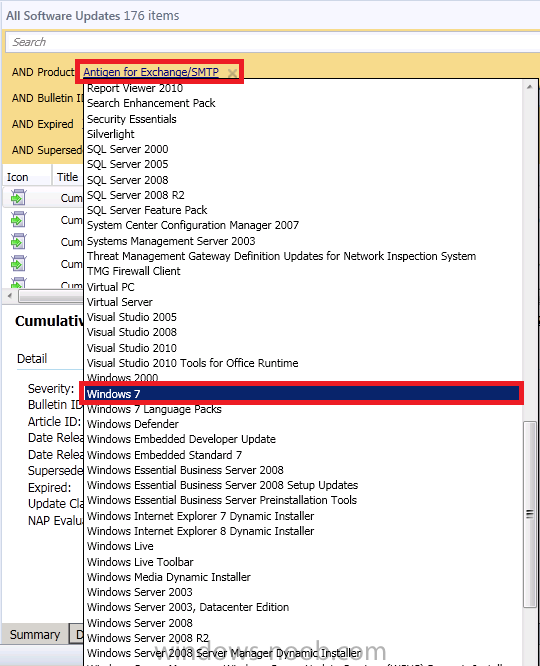
Task: Select Virtual Server entry
Action: (119, 302)
